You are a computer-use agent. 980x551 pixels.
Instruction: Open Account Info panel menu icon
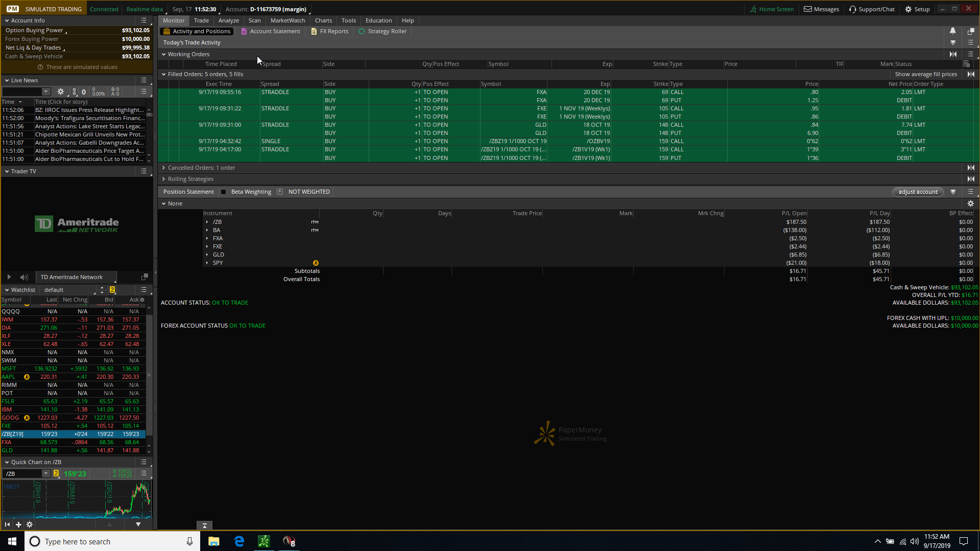144,20
